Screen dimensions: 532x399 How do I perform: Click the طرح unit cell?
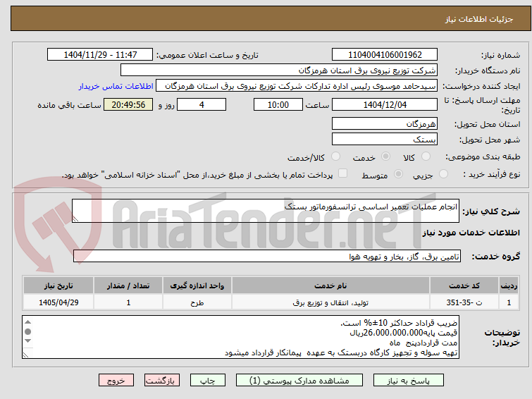pyautogui.click(x=197, y=302)
